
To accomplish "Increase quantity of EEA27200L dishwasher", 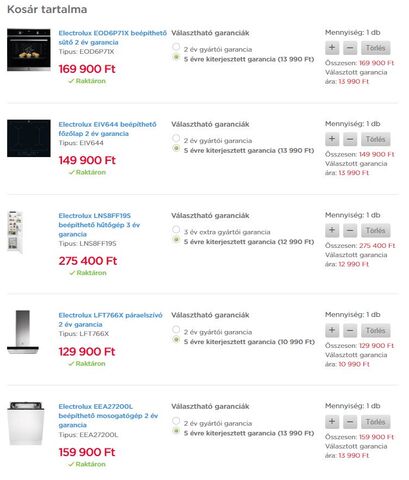I will pyautogui.click(x=332, y=422).
